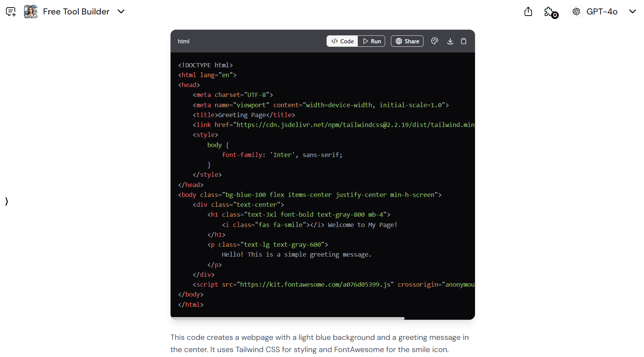Switch to the Code view tab

pos(342,41)
